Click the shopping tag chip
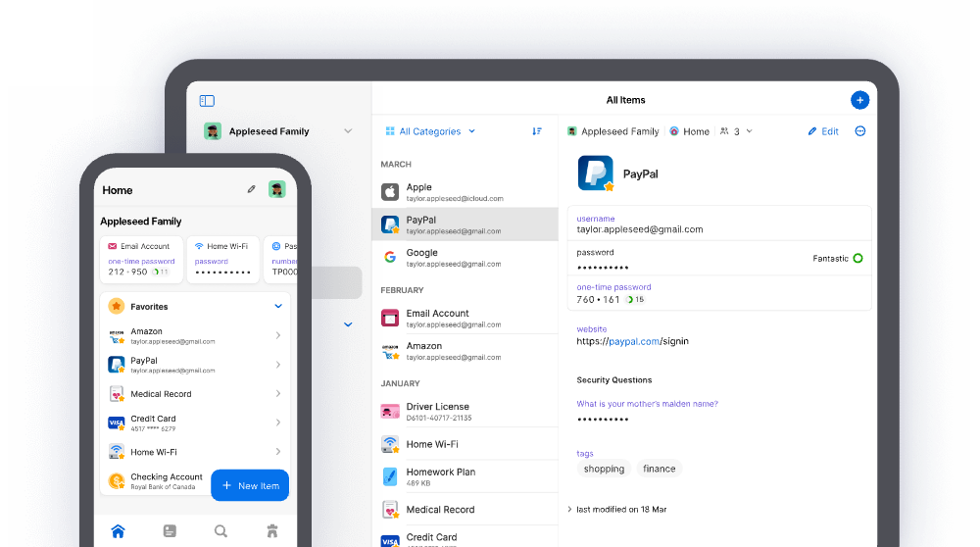Viewport: 980px width, 547px height. 604,469
